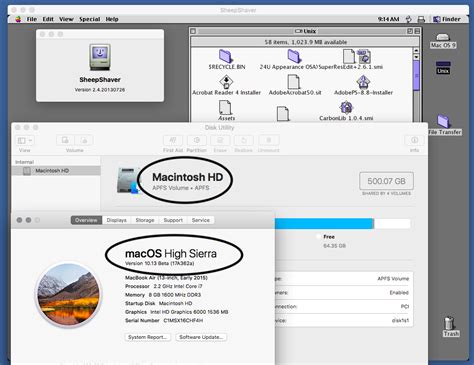Select the Acrobat Reader 4 Installer
Screen dimensions: 474x365
coord(226,85)
